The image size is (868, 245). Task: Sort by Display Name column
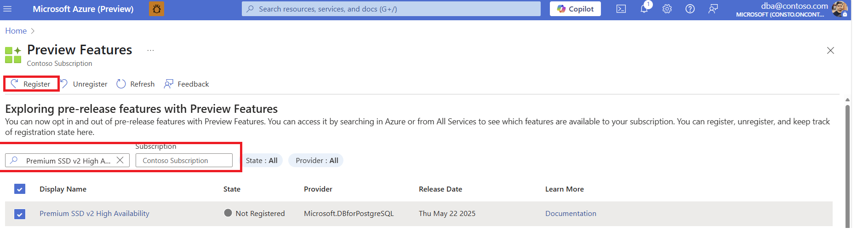pos(63,189)
